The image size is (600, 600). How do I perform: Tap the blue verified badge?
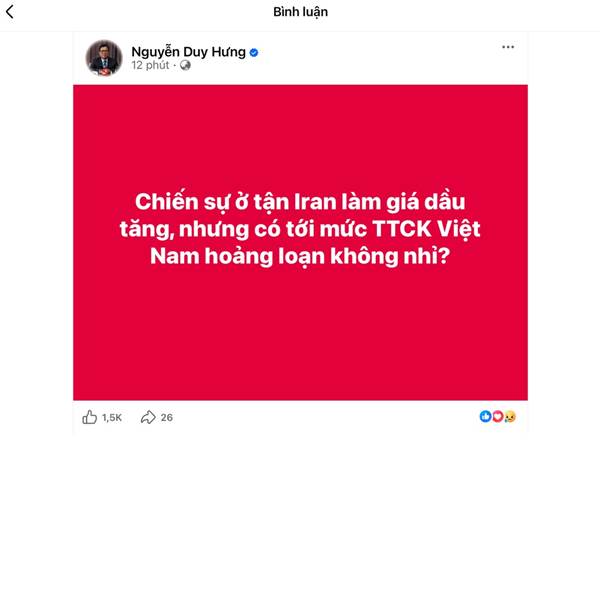click(x=254, y=52)
